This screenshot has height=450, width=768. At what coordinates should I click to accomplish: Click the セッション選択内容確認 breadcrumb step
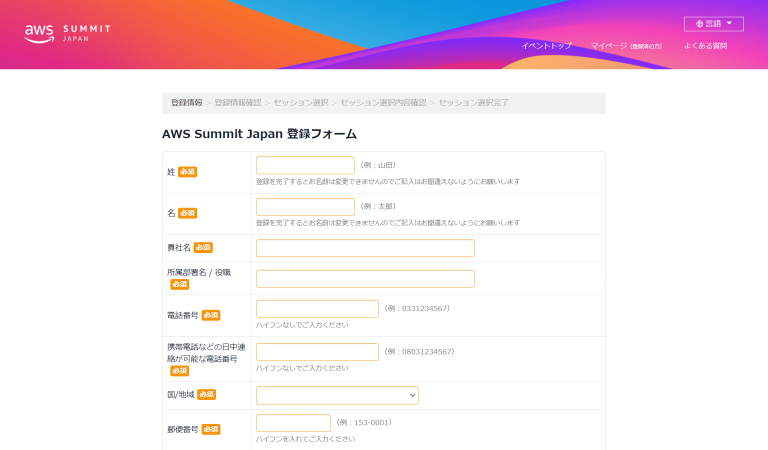click(x=383, y=102)
